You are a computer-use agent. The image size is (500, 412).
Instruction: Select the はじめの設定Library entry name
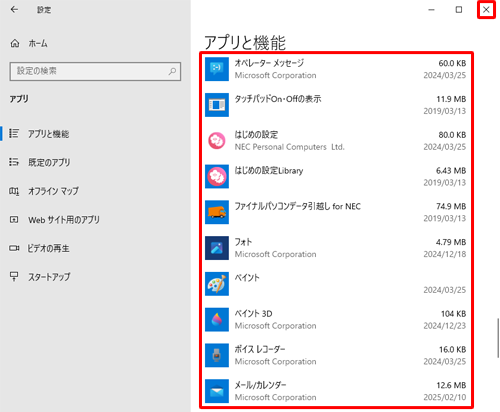269,171
